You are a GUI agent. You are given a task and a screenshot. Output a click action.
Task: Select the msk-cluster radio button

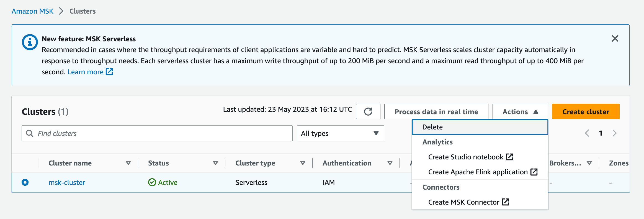(x=25, y=182)
